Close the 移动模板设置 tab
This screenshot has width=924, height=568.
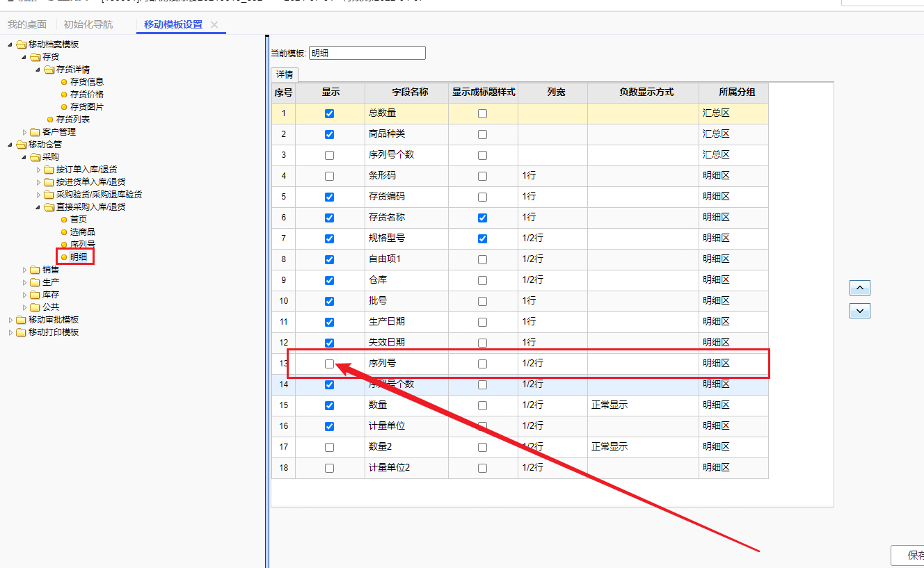tap(214, 24)
